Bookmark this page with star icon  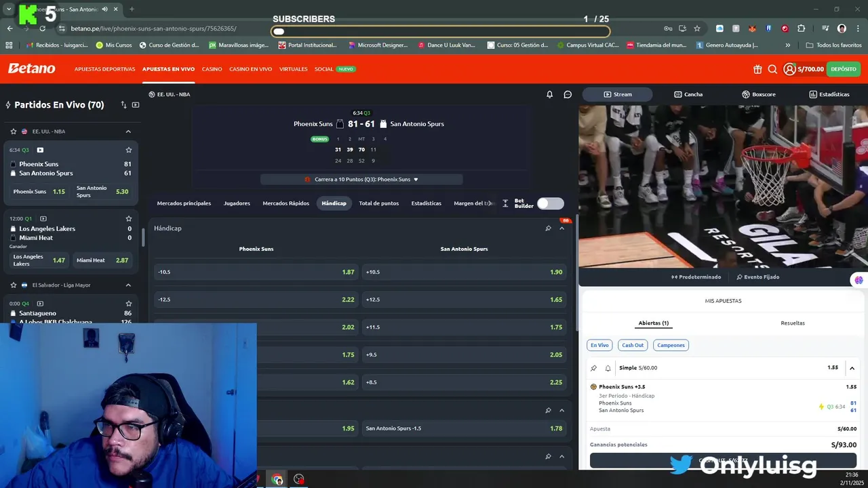[697, 28]
